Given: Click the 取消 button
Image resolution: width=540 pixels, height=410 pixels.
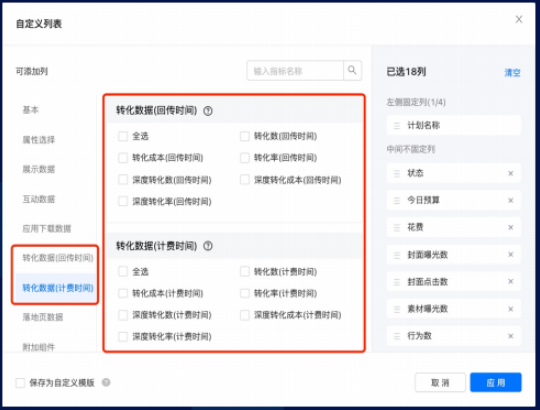Looking at the screenshot, I should 440,382.
